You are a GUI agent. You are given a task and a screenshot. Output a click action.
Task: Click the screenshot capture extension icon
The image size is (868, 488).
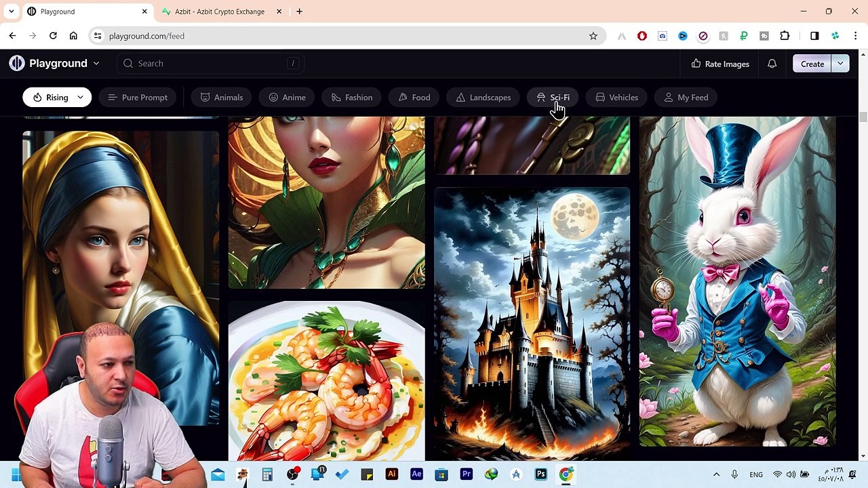663,36
